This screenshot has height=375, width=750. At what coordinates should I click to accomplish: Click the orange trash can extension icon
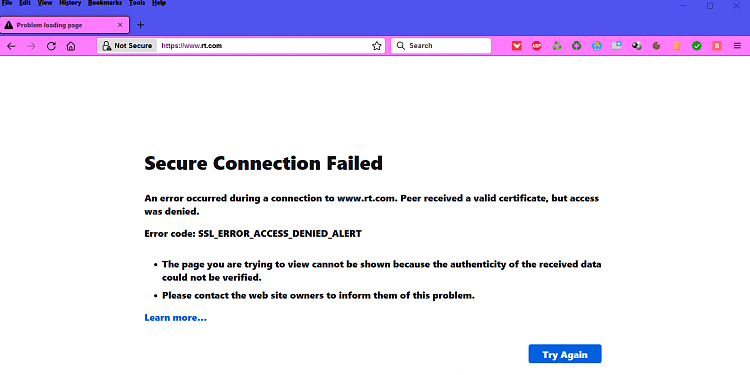677,46
